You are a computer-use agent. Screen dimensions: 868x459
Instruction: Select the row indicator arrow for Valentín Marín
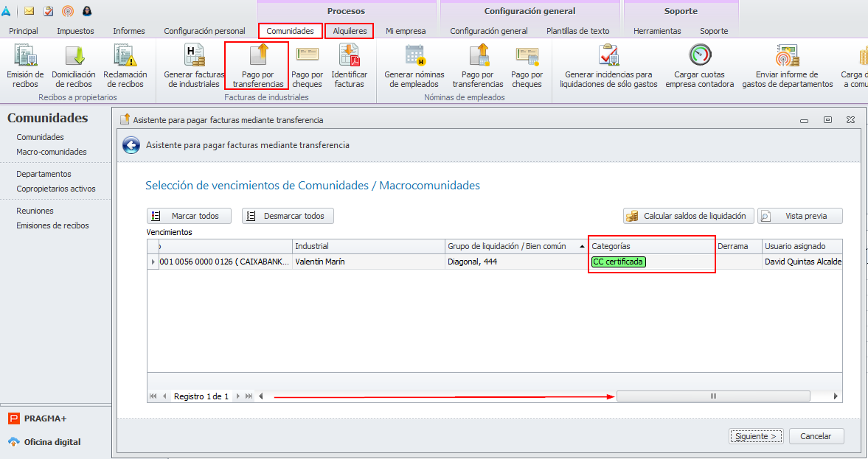[153, 262]
